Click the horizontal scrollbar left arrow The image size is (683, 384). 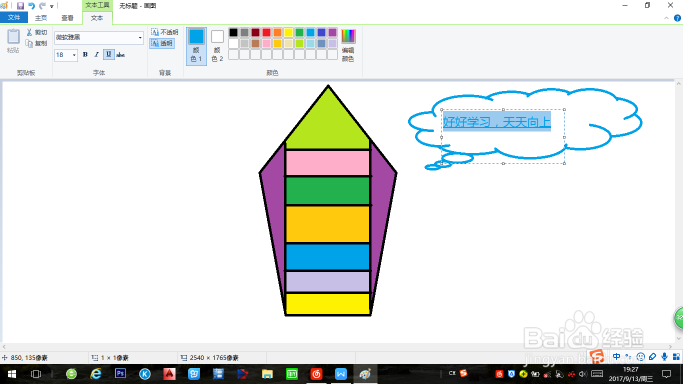[4, 347]
